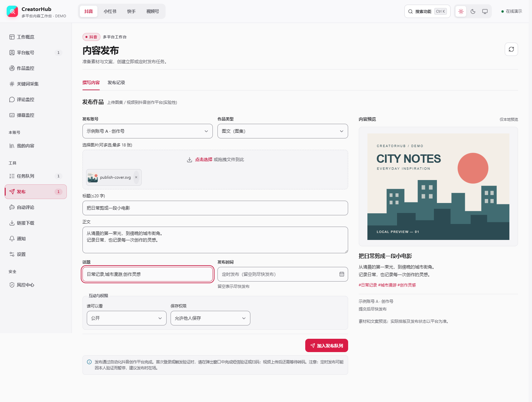Screen dimensions: 532x402
Task: Click the 标题 input field
Action: tap(215, 208)
